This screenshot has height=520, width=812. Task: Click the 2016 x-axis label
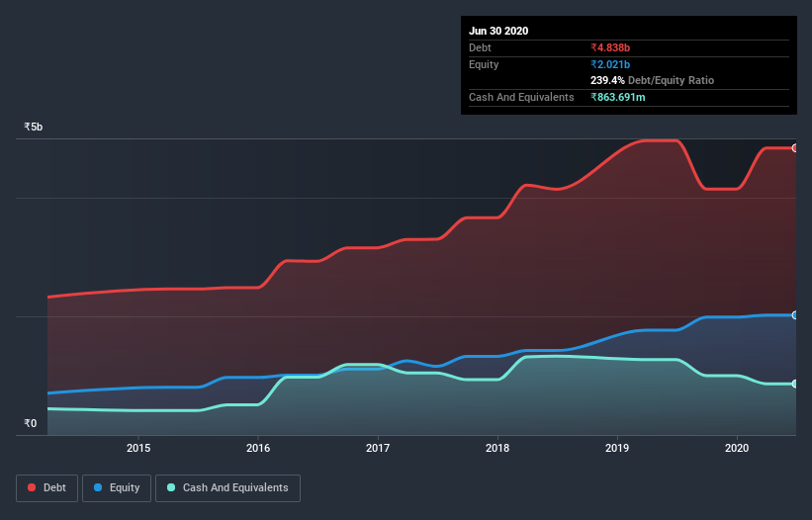point(258,448)
